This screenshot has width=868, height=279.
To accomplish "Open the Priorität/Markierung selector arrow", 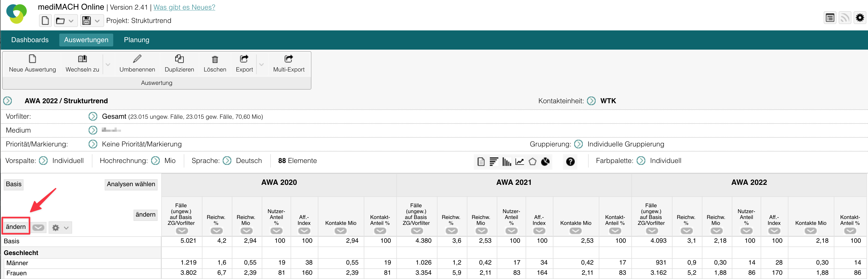I will click(x=93, y=144).
